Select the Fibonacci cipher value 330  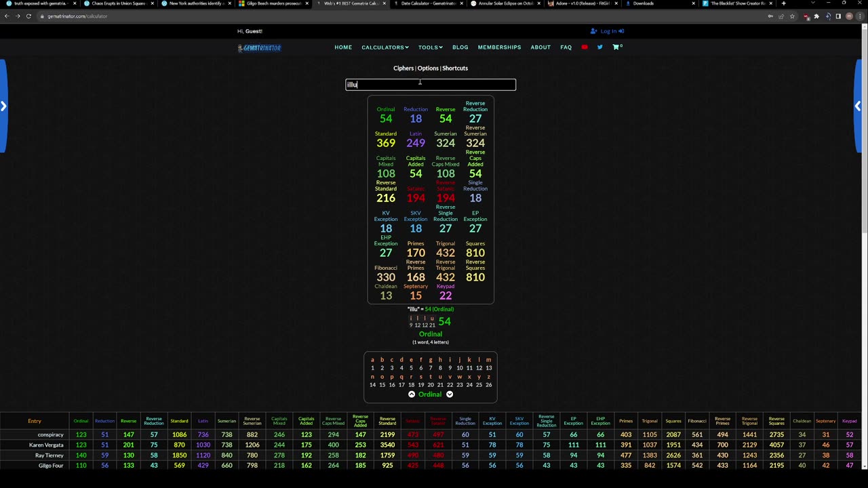386,277
